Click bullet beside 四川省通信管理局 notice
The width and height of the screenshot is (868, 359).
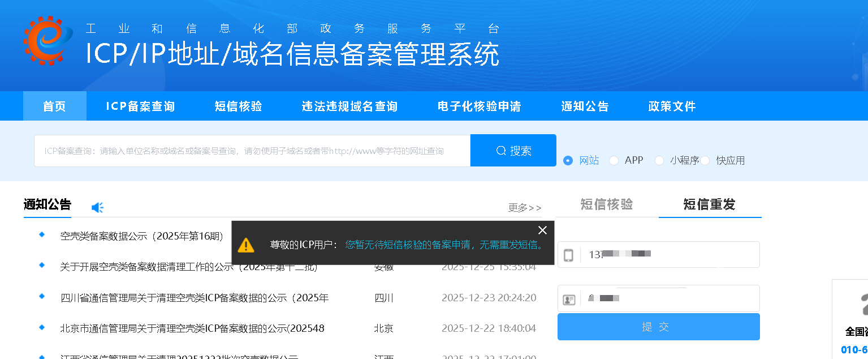tap(42, 296)
